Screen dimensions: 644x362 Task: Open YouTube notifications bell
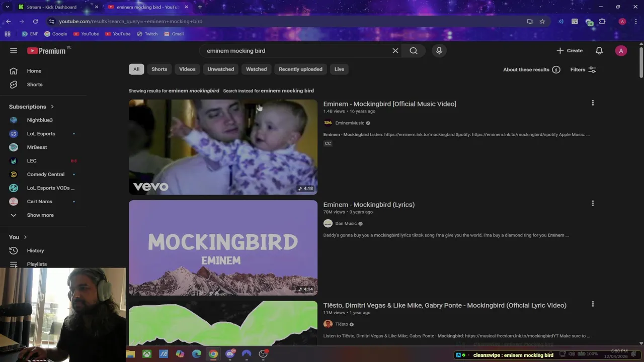coord(599,51)
